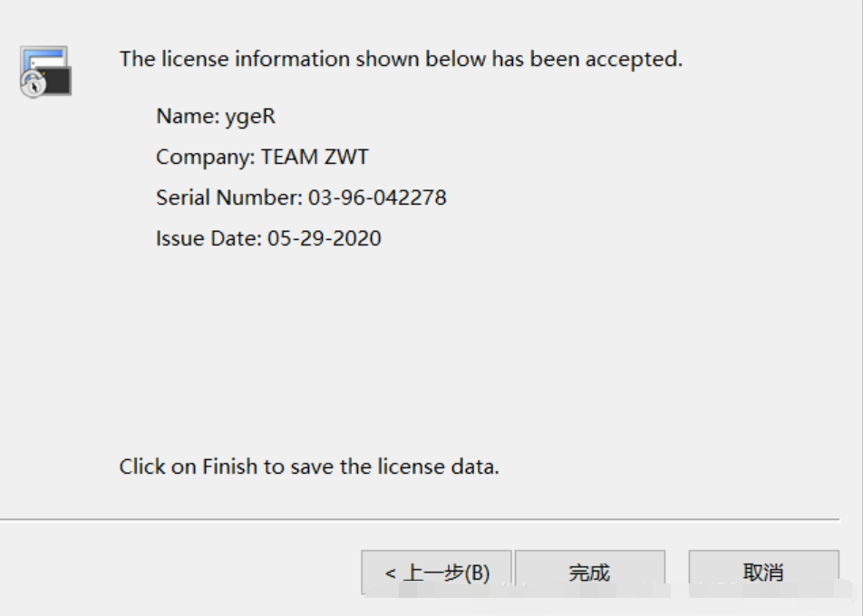This screenshot has height=616, width=863.
Task: Select the serial value 03-96-042278
Action: click(377, 197)
